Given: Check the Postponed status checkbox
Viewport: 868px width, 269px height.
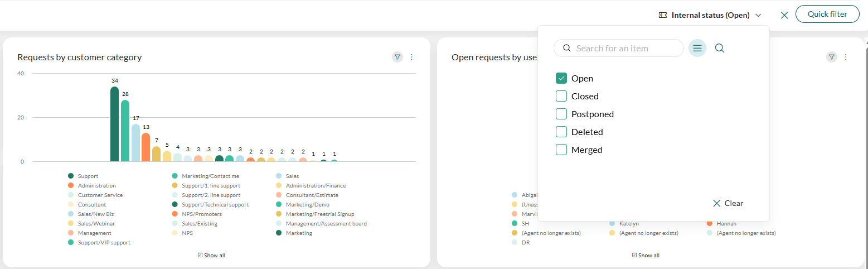Looking at the screenshot, I should pyautogui.click(x=561, y=114).
